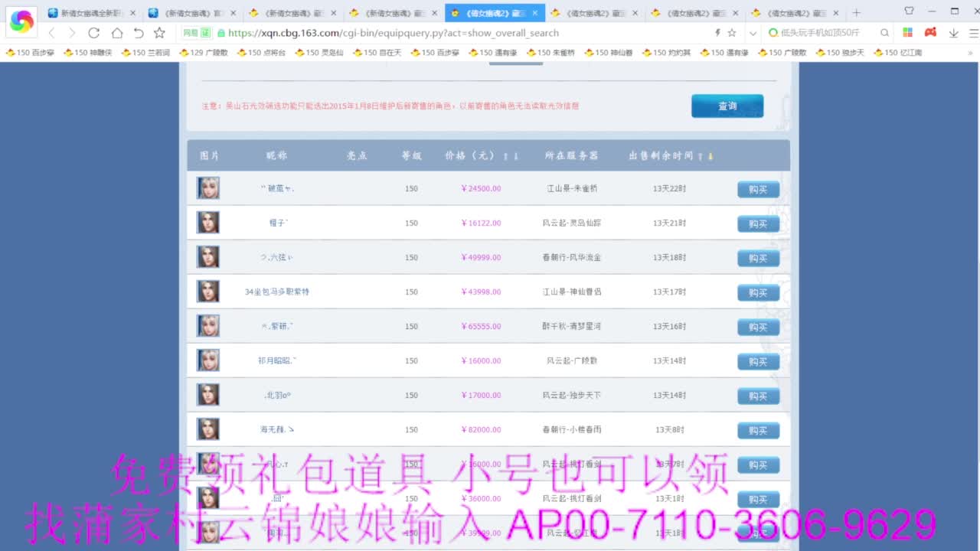Open the nickname 海无颜 link

[276, 429]
